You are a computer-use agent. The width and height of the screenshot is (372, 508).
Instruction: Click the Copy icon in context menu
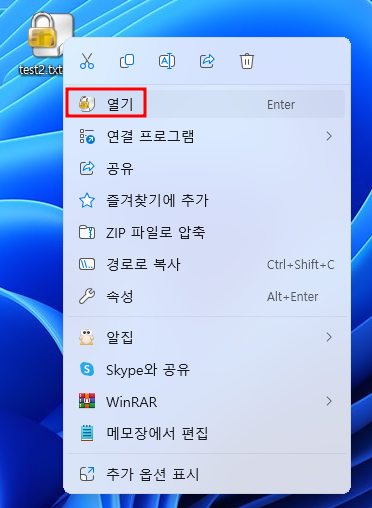pyautogui.click(x=127, y=61)
